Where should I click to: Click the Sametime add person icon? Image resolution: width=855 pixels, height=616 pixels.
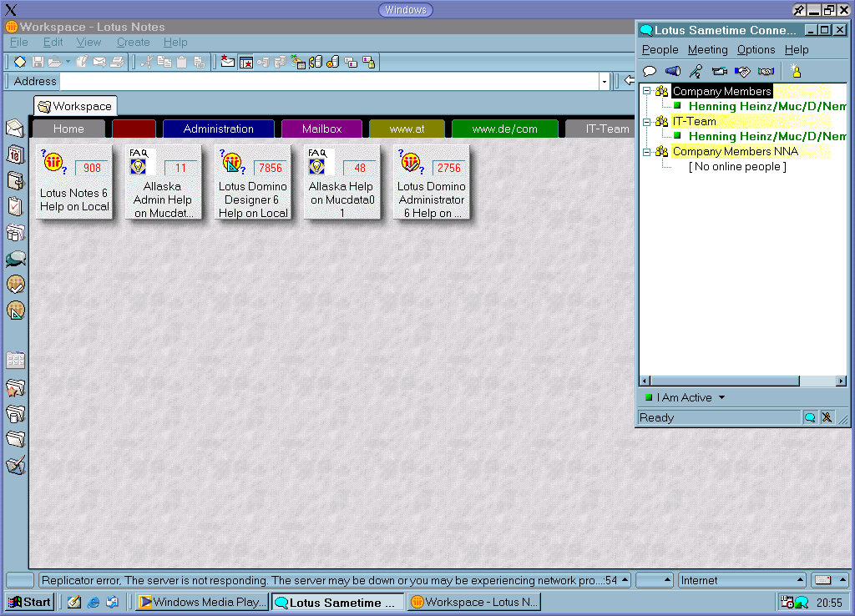pos(796,71)
